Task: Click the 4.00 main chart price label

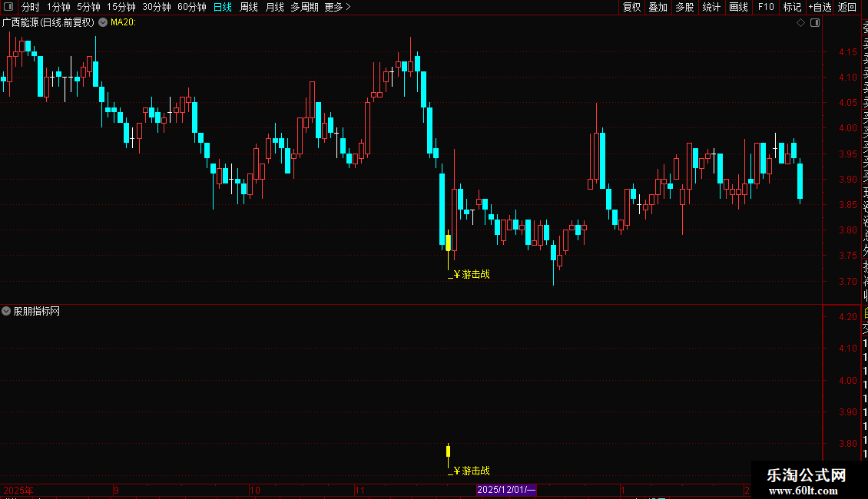Action: click(x=847, y=127)
